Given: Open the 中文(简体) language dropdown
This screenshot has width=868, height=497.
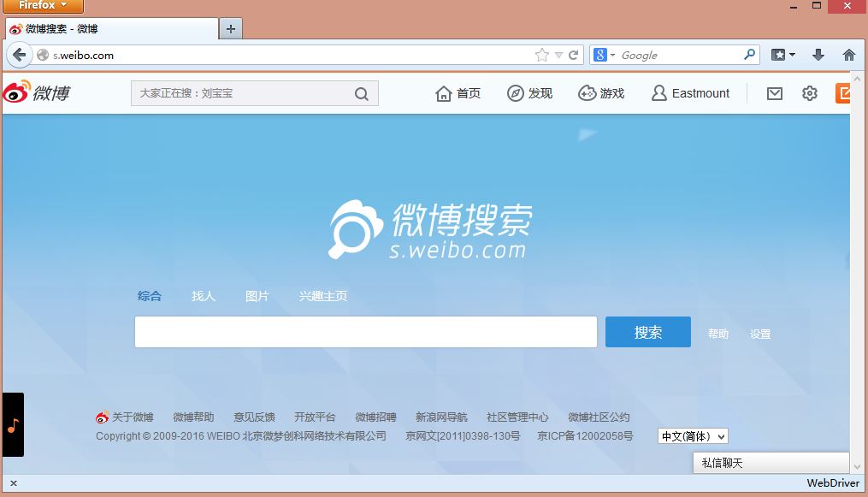Looking at the screenshot, I should pyautogui.click(x=693, y=436).
